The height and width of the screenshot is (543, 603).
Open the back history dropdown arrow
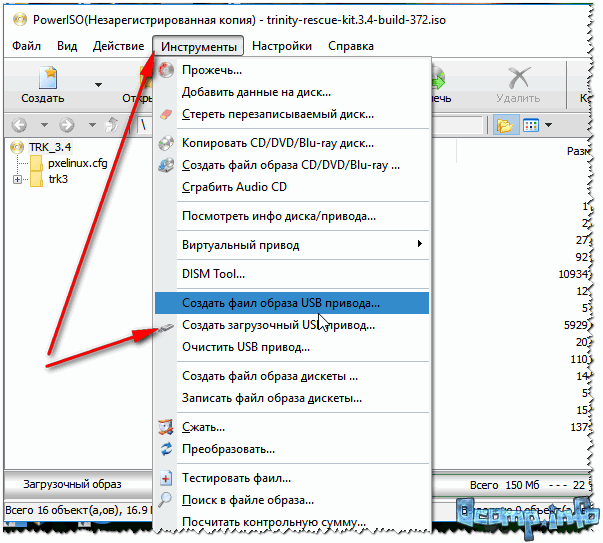(44, 125)
